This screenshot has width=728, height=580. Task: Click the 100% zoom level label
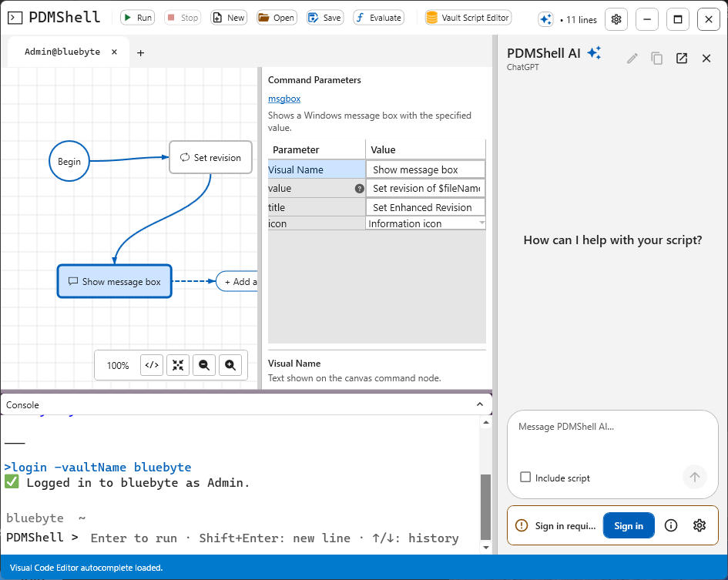pyautogui.click(x=118, y=365)
